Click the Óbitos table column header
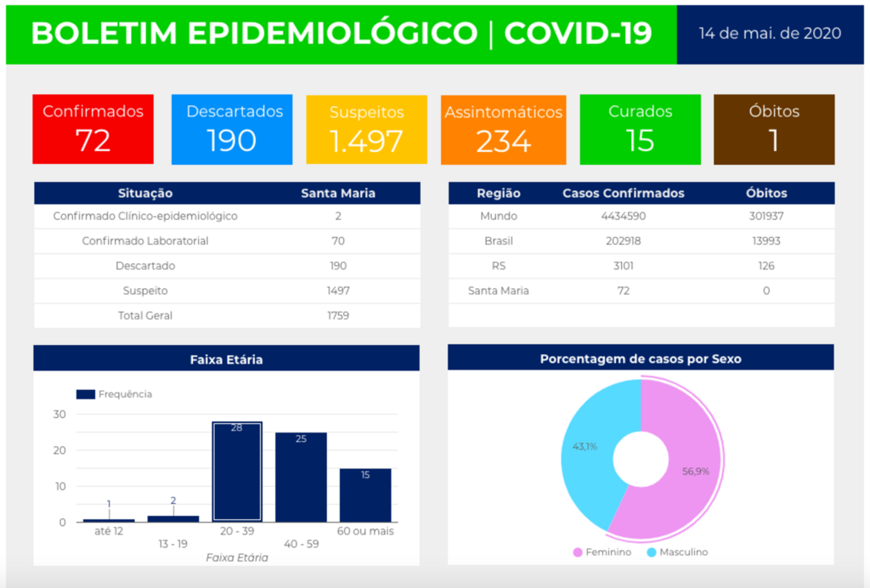This screenshot has width=870, height=588. click(x=766, y=193)
